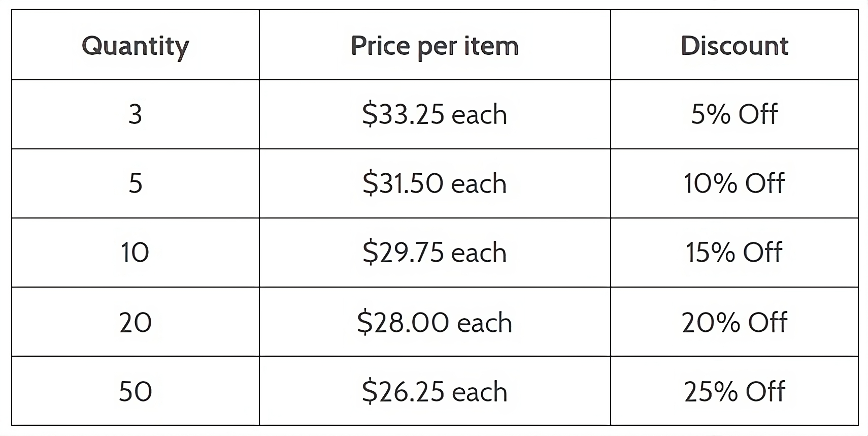Select the $29.75 each price cell
Image resolution: width=868 pixels, height=436 pixels.
pos(435,253)
